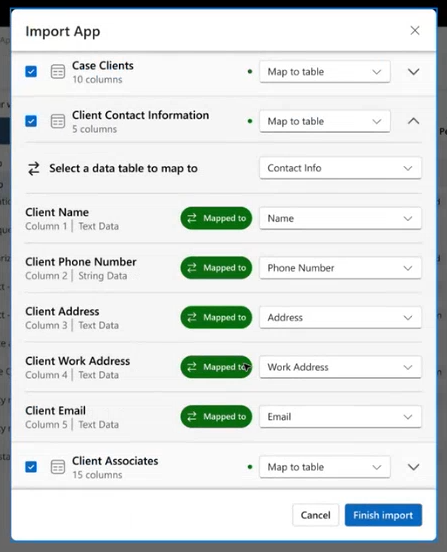The width and height of the screenshot is (447, 552).
Task: Expand the Client Associates row
Action: click(x=414, y=467)
